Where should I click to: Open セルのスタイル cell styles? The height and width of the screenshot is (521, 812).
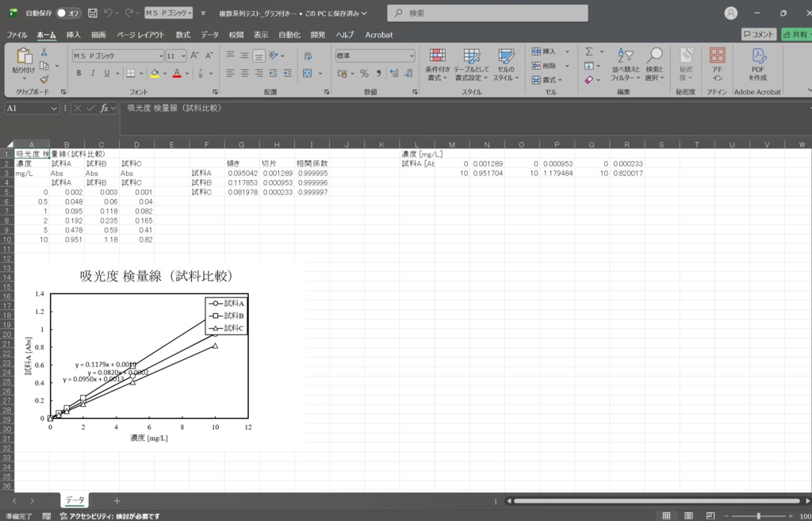click(x=506, y=65)
